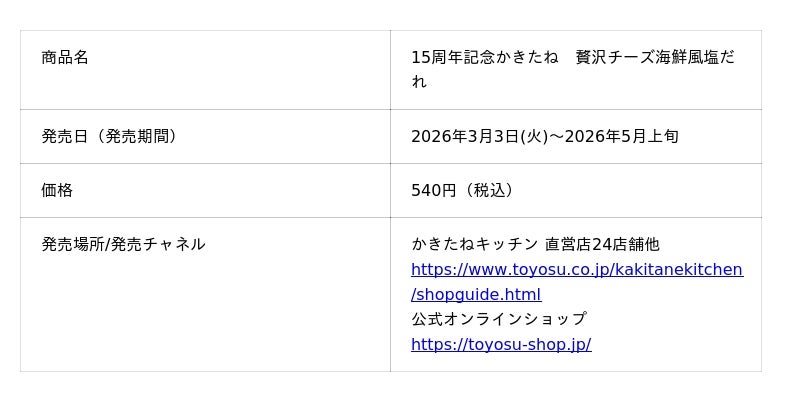The height and width of the screenshot is (402, 800).
Task: Click the 2026年3月3日(火) start date
Action: pyautogui.click(x=479, y=136)
